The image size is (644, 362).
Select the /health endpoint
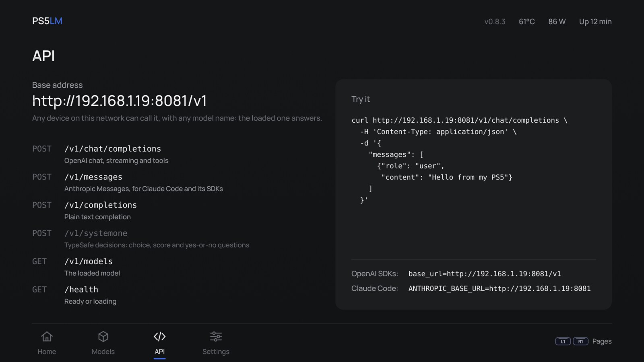pyautogui.click(x=81, y=290)
